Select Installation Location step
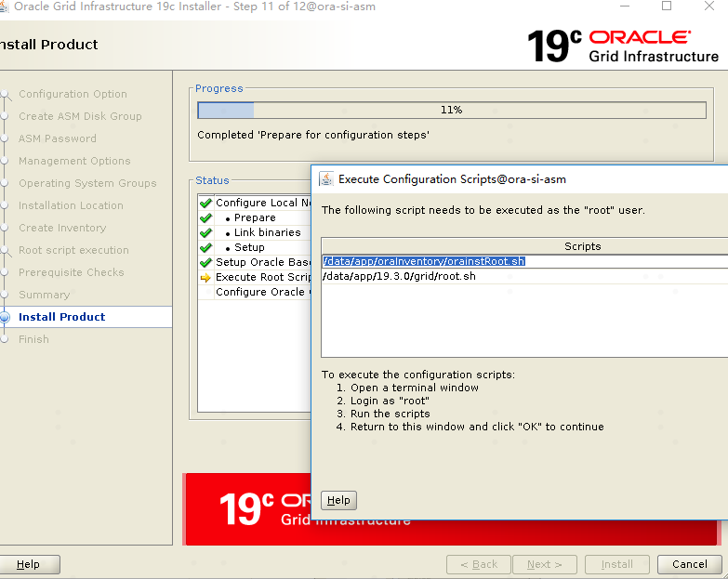 [71, 205]
